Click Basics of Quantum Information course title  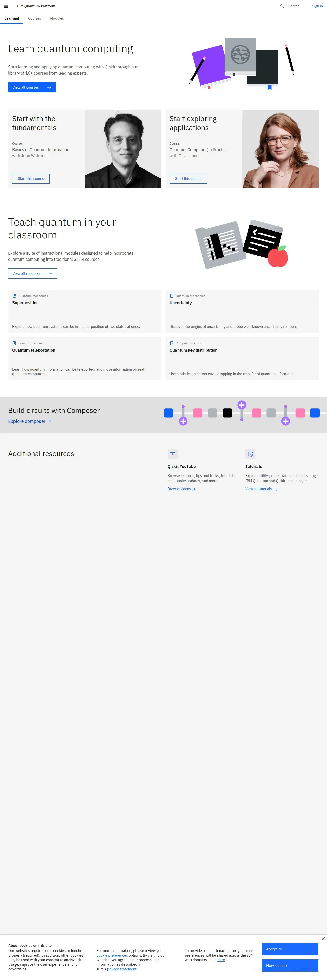[x=41, y=150]
